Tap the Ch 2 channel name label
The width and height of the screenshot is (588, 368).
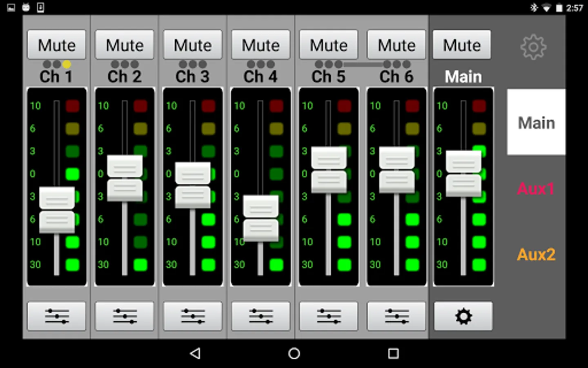point(124,76)
